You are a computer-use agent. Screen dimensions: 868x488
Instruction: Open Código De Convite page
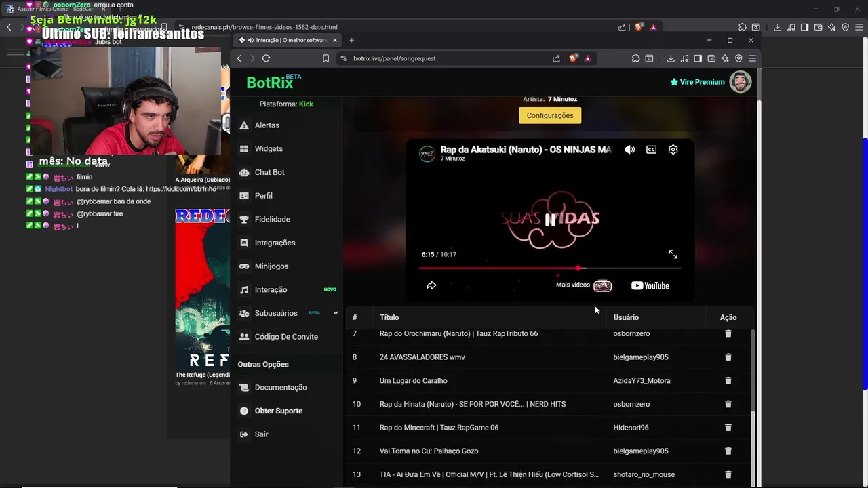pyautogui.click(x=286, y=337)
